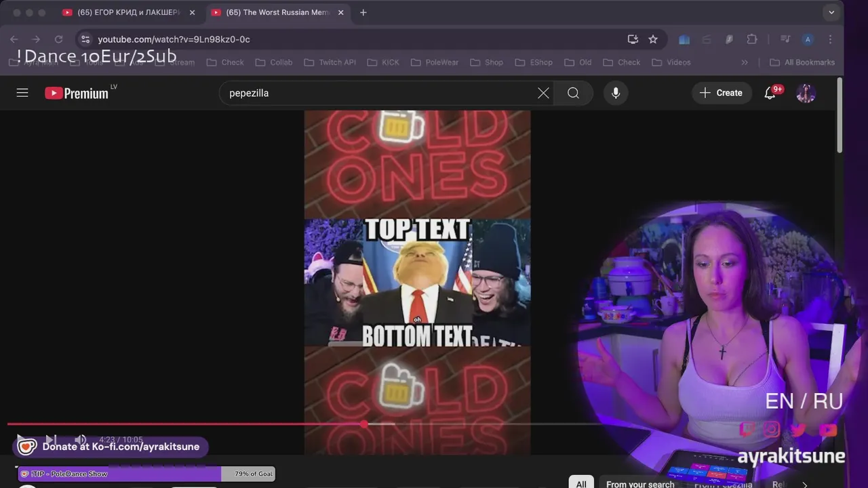This screenshot has height=488, width=868.
Task: Expand the tab search dropdown arrow
Action: pos(831,12)
